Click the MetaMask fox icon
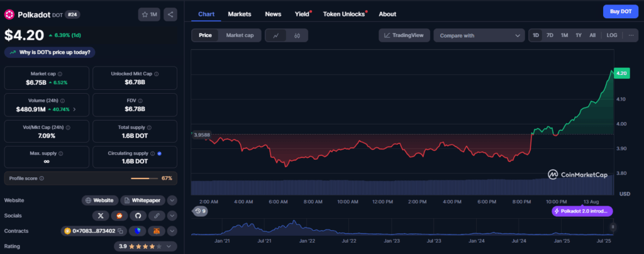 pos(157,231)
